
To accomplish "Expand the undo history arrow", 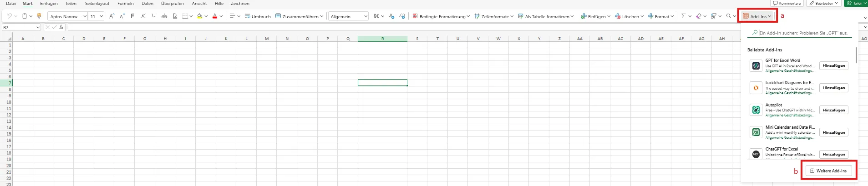I will tap(16, 16).
